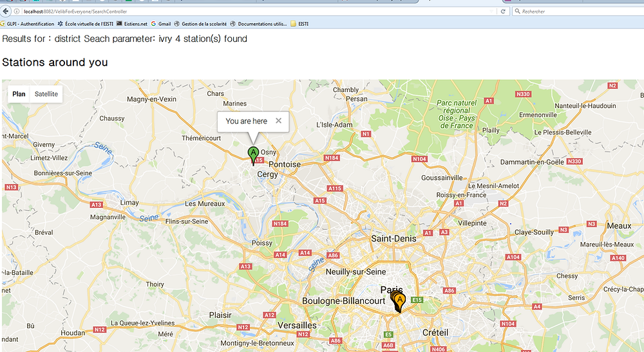
Task: Click the Saint-Denis label on the map
Action: coord(393,238)
